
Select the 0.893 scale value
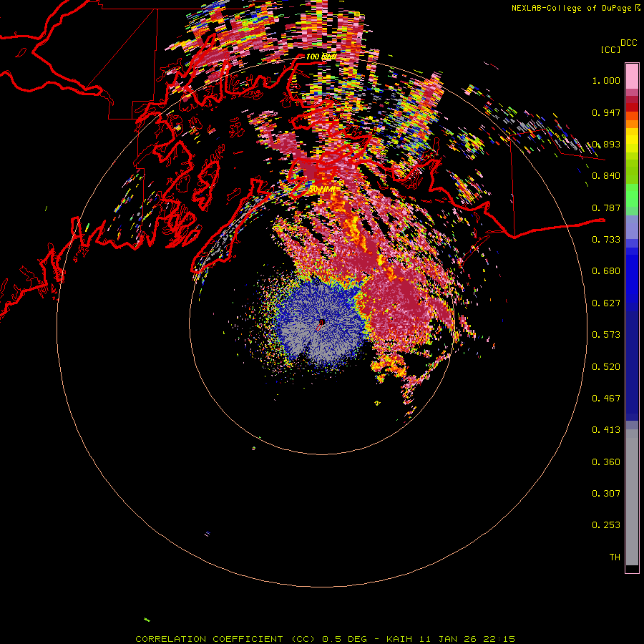point(606,144)
